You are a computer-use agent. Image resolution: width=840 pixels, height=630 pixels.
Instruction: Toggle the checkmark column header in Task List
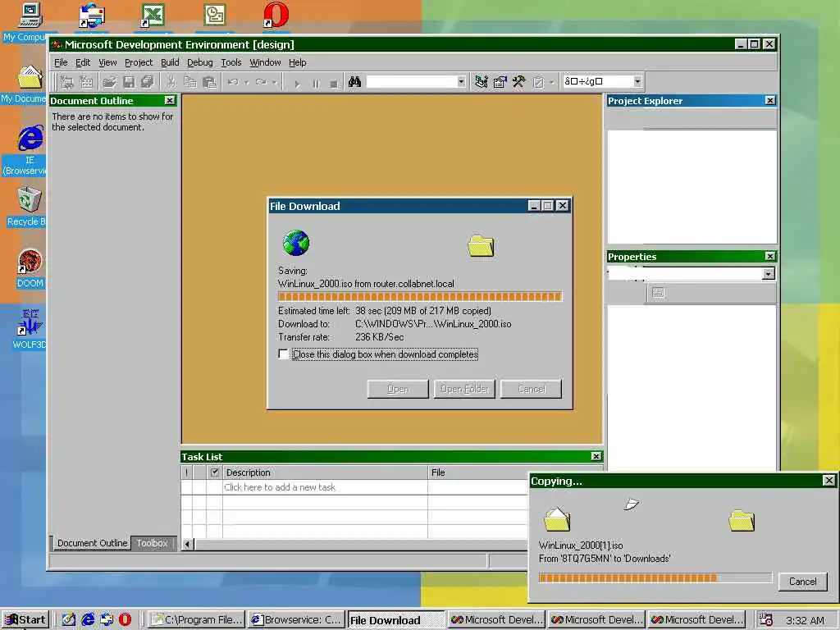click(x=215, y=472)
